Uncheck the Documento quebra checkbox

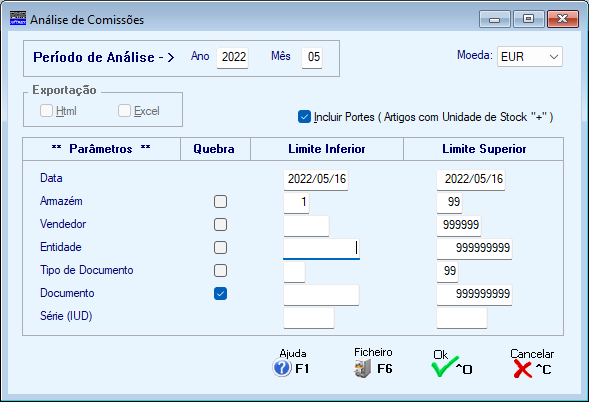tap(220, 293)
